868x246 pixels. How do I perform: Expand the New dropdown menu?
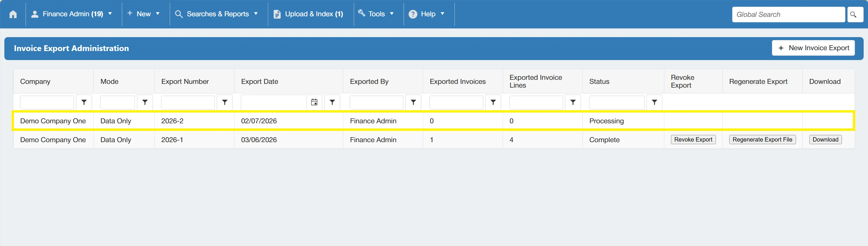pyautogui.click(x=144, y=14)
